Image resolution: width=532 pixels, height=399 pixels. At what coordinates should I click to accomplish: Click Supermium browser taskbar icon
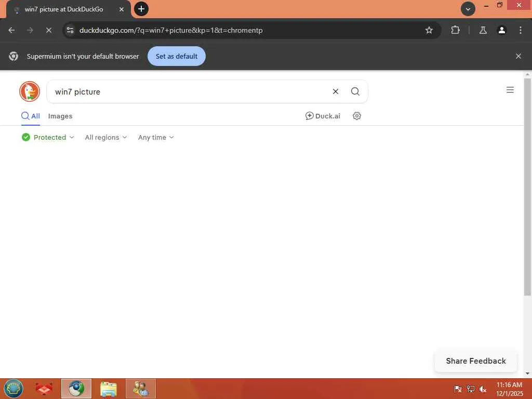click(76, 389)
